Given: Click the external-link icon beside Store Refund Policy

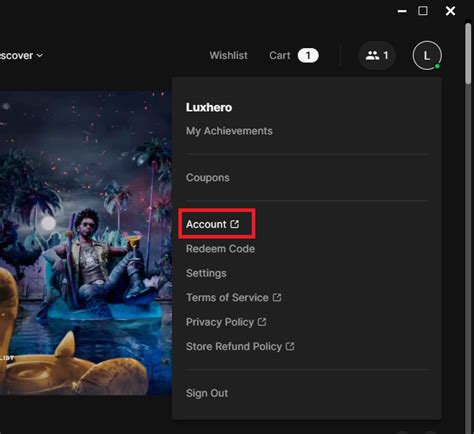Looking at the screenshot, I should [x=290, y=346].
